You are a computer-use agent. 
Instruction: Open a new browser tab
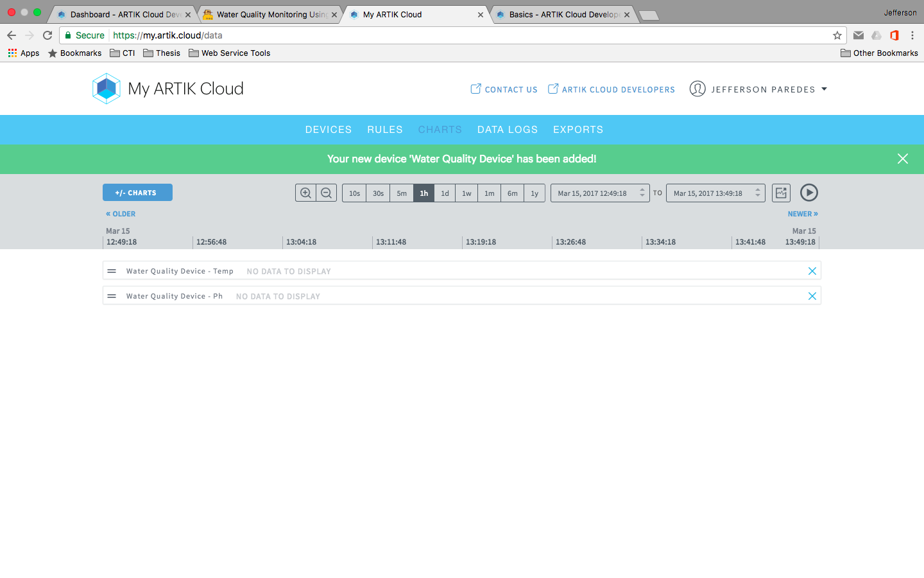tap(649, 15)
